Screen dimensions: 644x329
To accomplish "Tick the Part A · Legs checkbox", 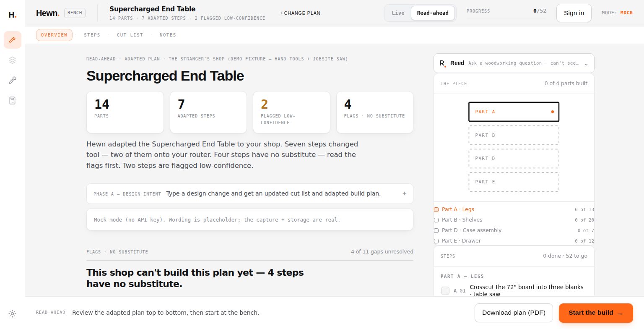I will 436,209.
